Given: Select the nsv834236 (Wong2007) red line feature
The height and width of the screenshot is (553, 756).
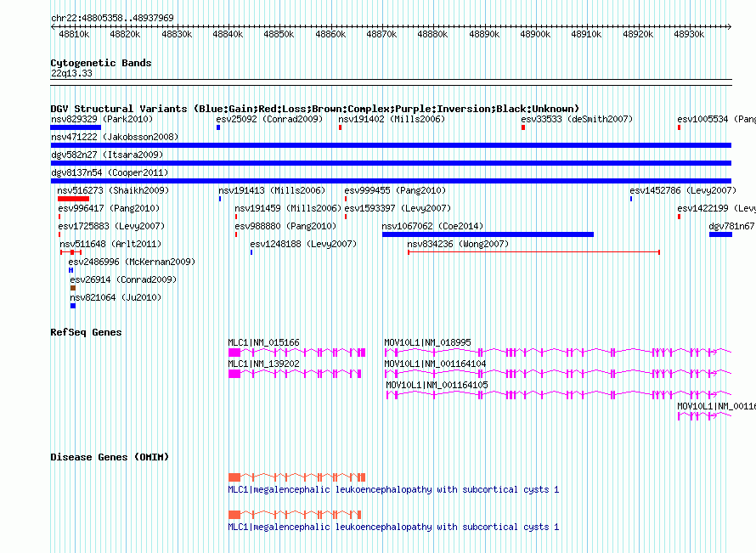Looking at the screenshot, I should click(x=533, y=252).
